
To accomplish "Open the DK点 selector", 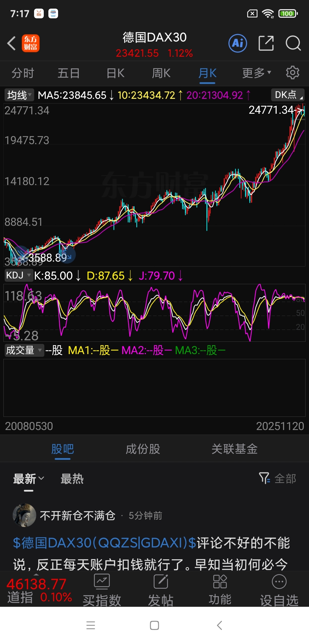I will click(x=288, y=95).
